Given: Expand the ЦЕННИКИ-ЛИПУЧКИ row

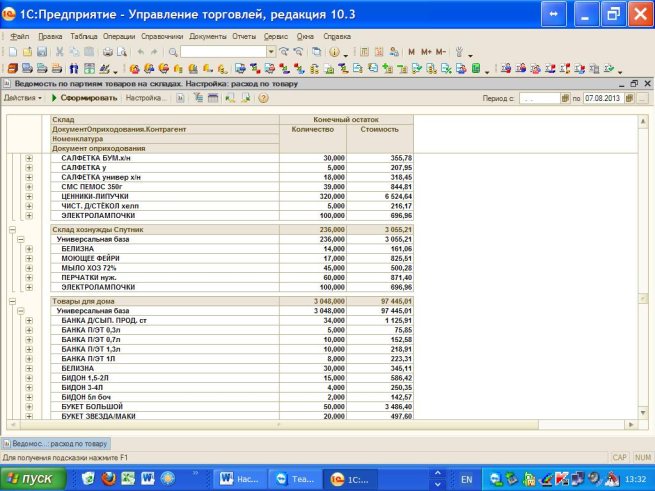Looking at the screenshot, I should point(29,196).
